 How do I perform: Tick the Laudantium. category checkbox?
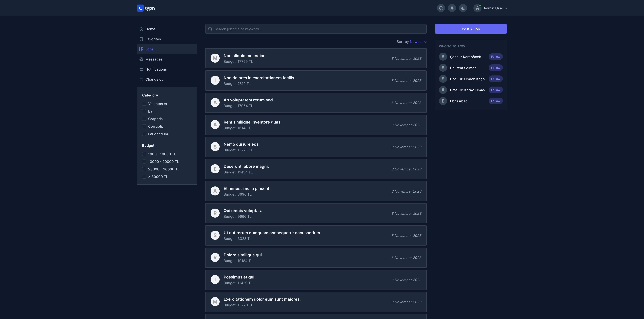coord(144,134)
